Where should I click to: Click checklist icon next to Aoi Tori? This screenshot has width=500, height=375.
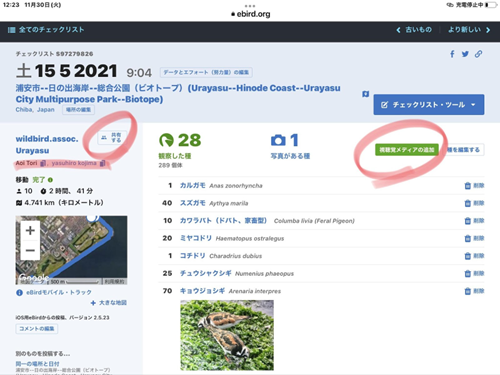point(43,163)
